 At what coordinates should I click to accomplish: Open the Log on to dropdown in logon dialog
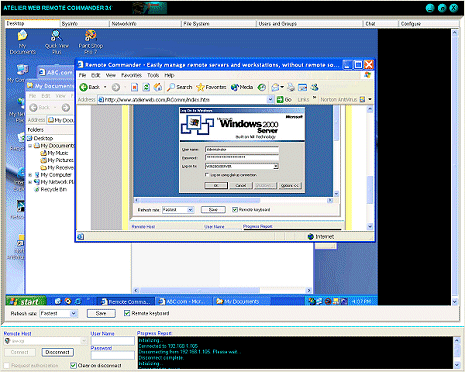tap(276, 166)
